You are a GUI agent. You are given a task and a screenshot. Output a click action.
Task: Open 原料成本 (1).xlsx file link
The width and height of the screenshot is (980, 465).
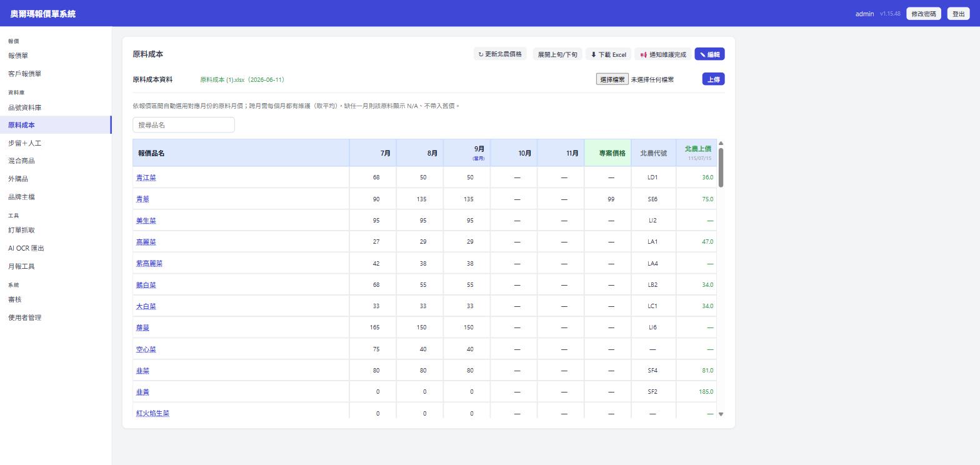[242, 80]
